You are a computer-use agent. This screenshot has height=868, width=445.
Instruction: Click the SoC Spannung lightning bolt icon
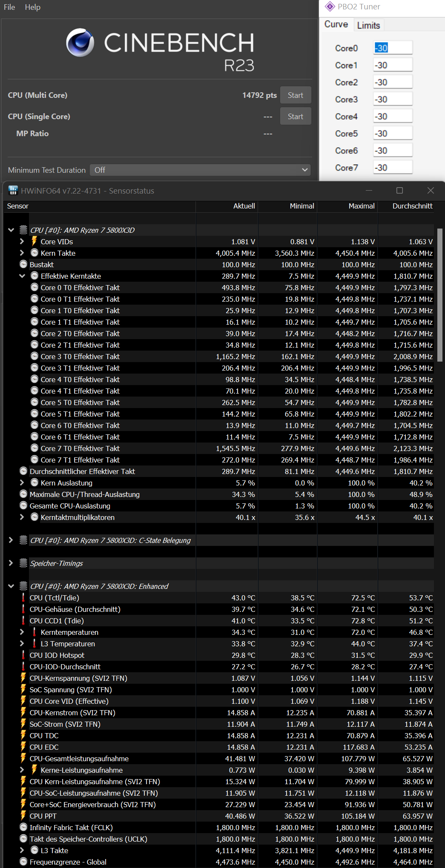coord(23,689)
